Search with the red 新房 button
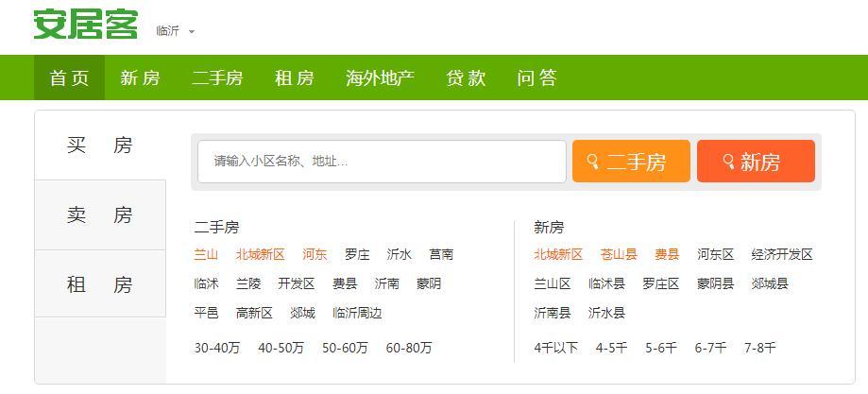 [756, 162]
